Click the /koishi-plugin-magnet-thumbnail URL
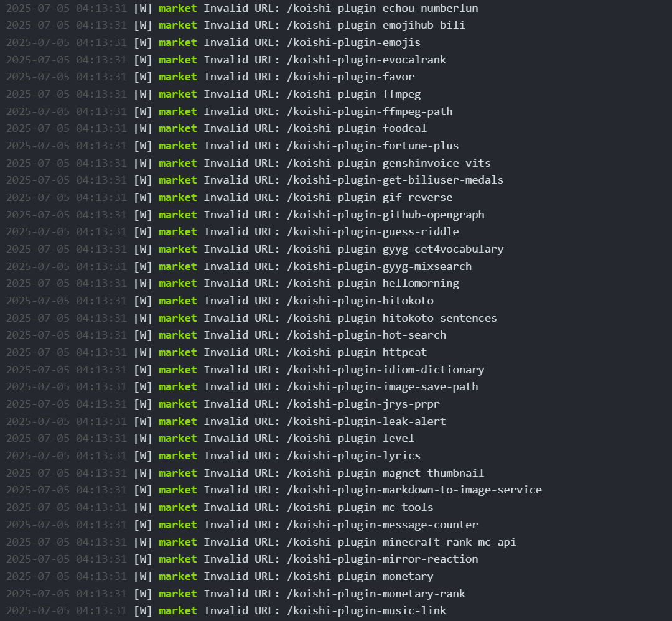This screenshot has height=621, width=672. pos(386,473)
